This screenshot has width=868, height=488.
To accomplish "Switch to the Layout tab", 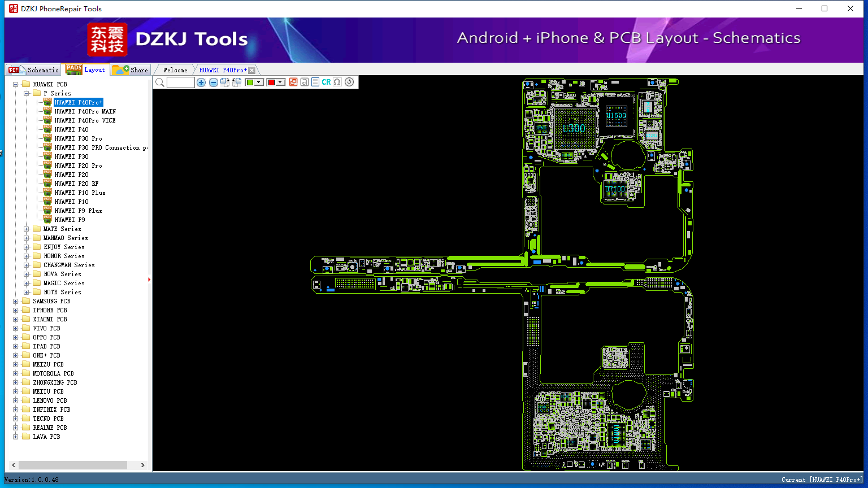I will pos(85,69).
